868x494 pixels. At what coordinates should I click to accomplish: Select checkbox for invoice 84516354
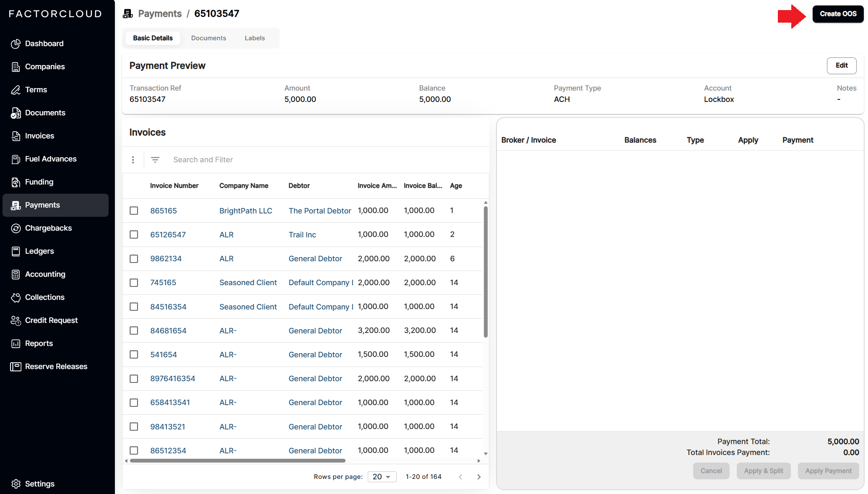point(134,307)
